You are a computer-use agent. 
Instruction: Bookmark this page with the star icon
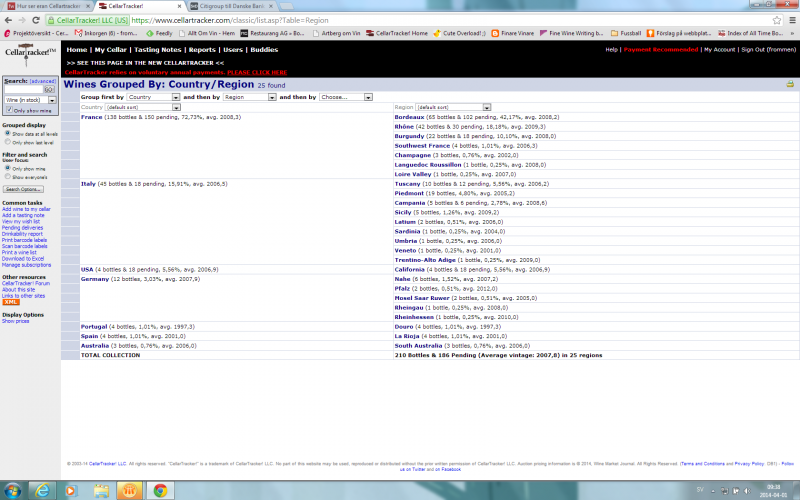click(777, 20)
